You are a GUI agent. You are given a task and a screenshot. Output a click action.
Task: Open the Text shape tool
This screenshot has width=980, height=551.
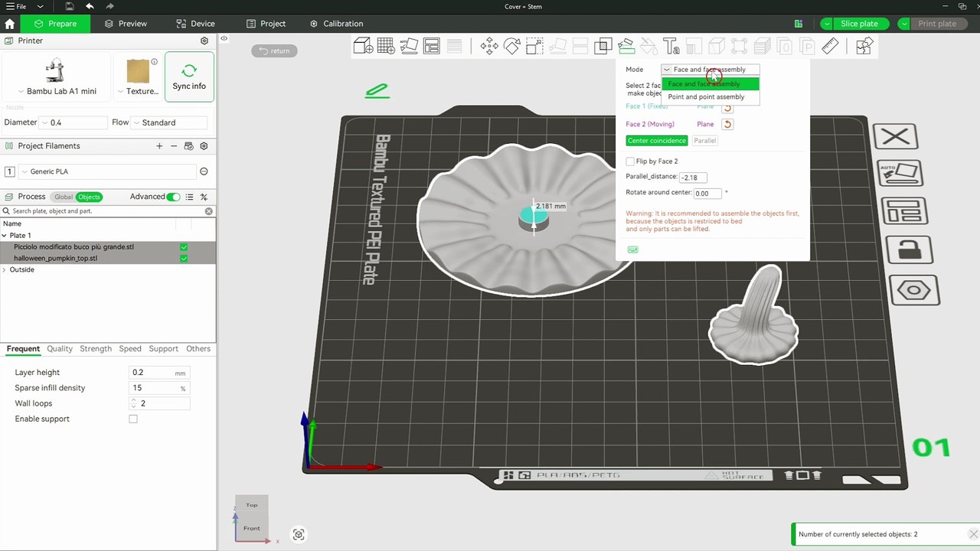click(671, 47)
